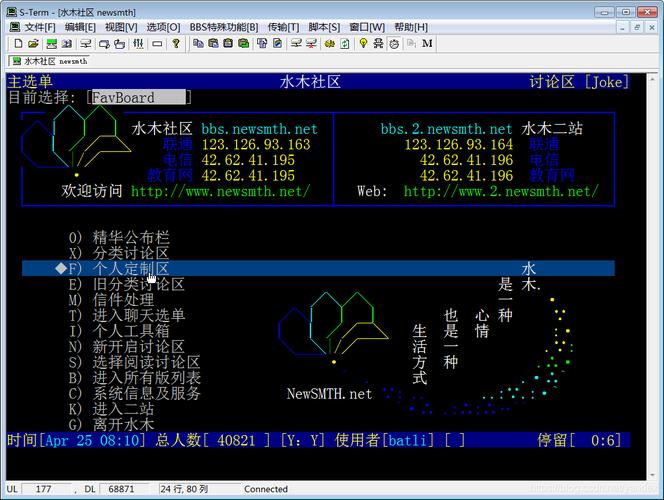This screenshot has height=500, width=664.
Task: Click the yellow light bulb toolbar icon
Action: click(x=363, y=43)
